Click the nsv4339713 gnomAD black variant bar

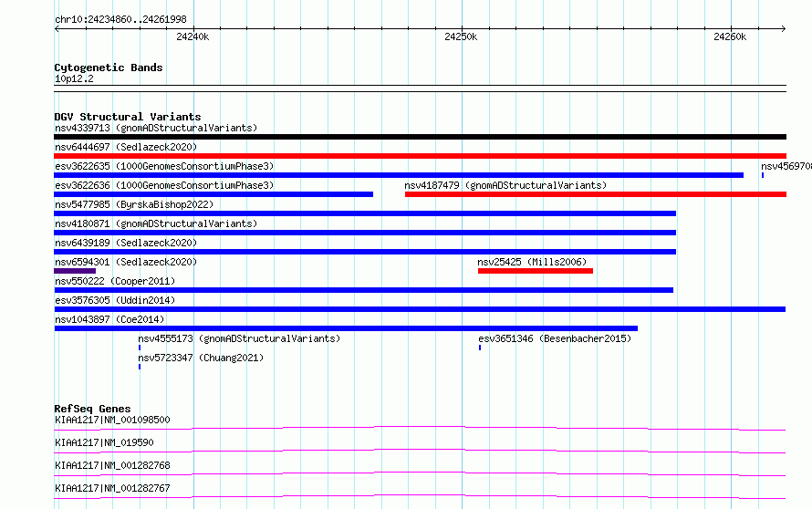pyautogui.click(x=420, y=137)
